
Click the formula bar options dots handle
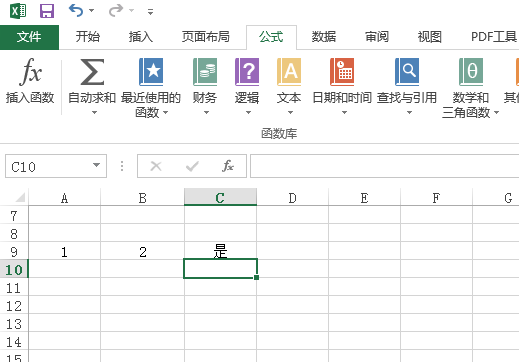122,166
